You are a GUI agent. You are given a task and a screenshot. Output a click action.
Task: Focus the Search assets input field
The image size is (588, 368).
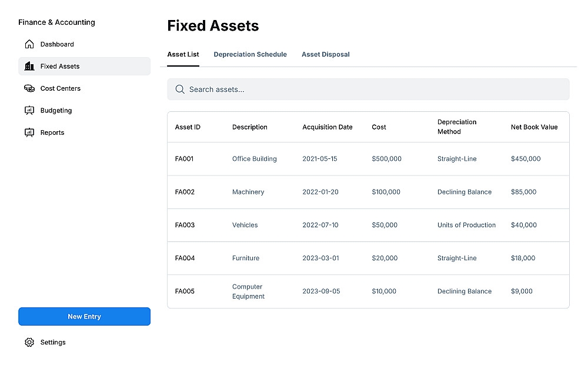click(376, 89)
